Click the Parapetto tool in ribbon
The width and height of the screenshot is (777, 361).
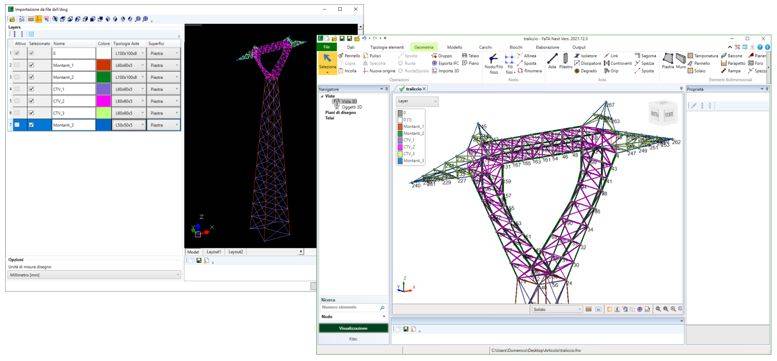click(x=733, y=63)
